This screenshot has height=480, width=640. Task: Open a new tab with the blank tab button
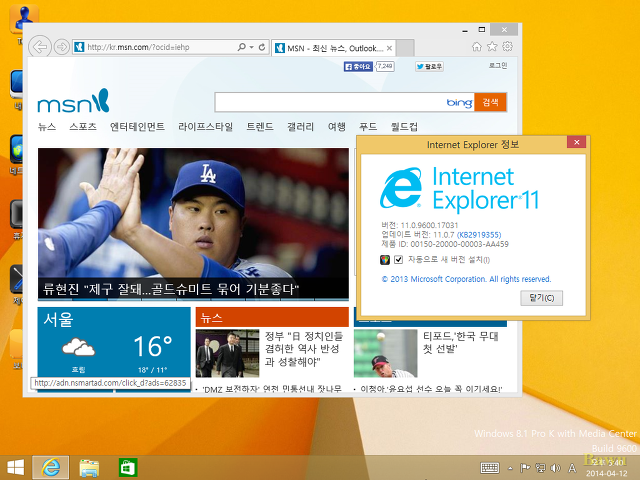point(405,48)
